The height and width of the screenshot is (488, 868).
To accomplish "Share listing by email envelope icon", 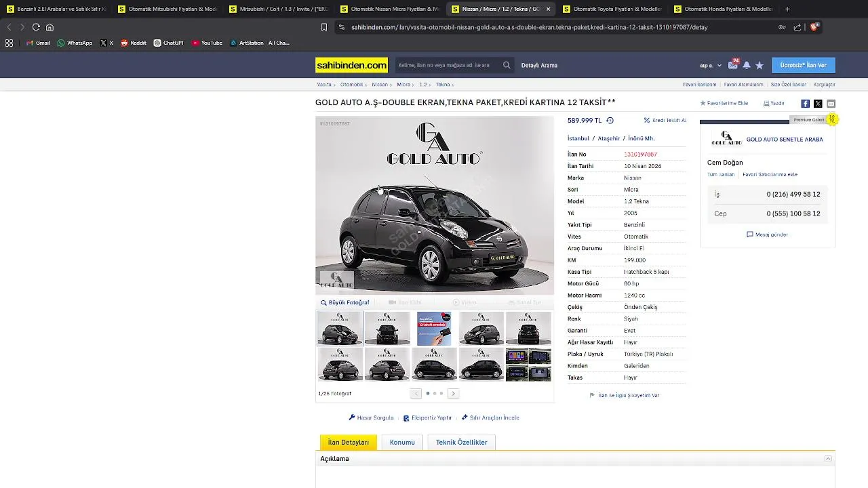I will pos(831,104).
